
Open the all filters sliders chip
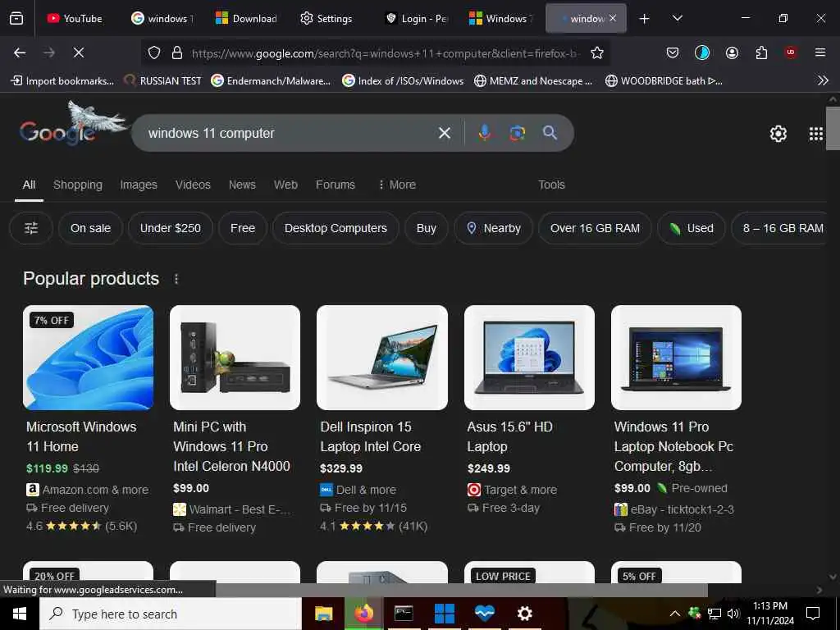[x=31, y=228]
